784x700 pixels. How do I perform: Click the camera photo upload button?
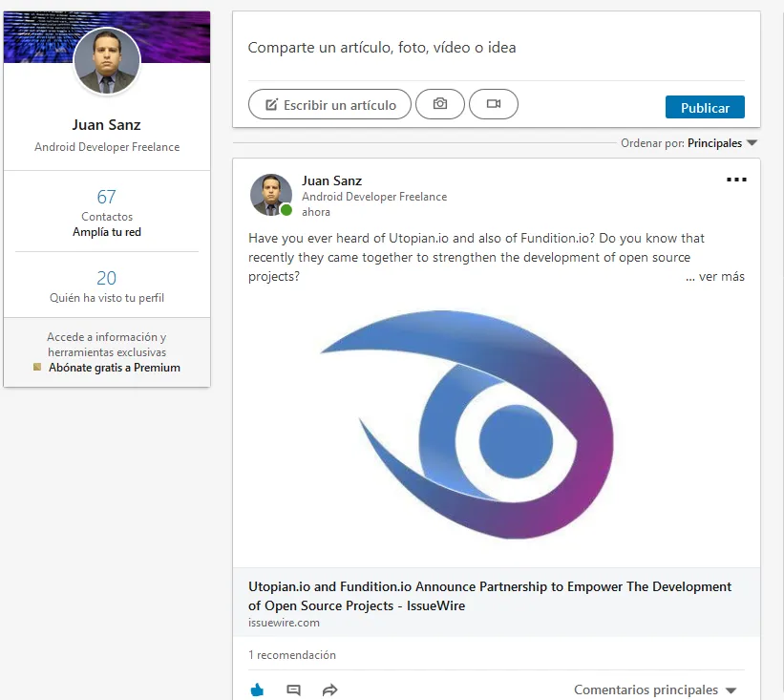point(440,104)
